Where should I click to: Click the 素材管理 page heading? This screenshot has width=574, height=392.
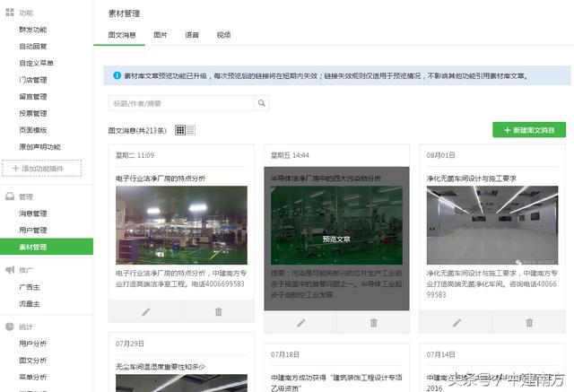[124, 13]
